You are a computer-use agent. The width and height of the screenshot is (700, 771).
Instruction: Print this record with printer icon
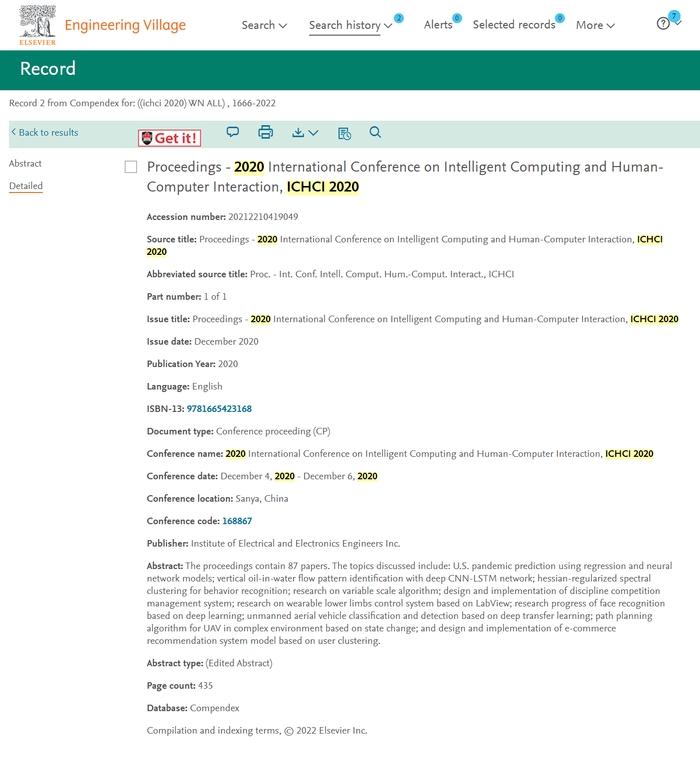click(x=266, y=132)
